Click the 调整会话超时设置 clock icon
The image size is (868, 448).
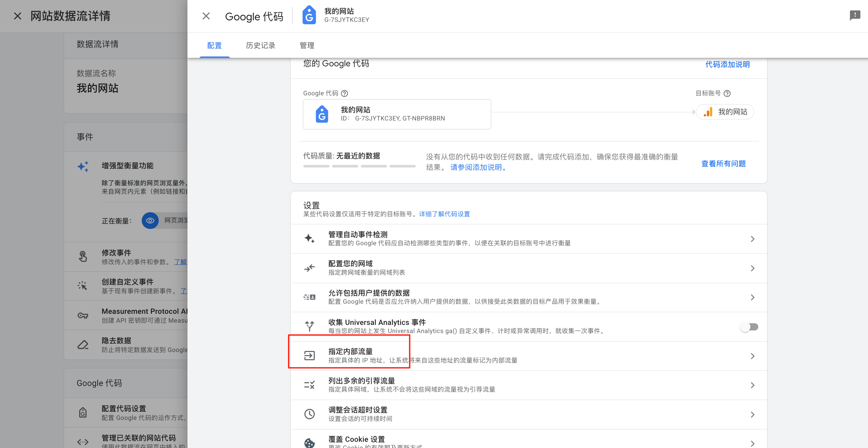pos(309,414)
